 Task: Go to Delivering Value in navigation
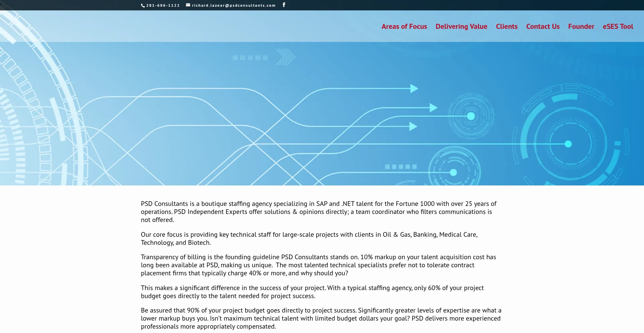[x=461, y=26]
